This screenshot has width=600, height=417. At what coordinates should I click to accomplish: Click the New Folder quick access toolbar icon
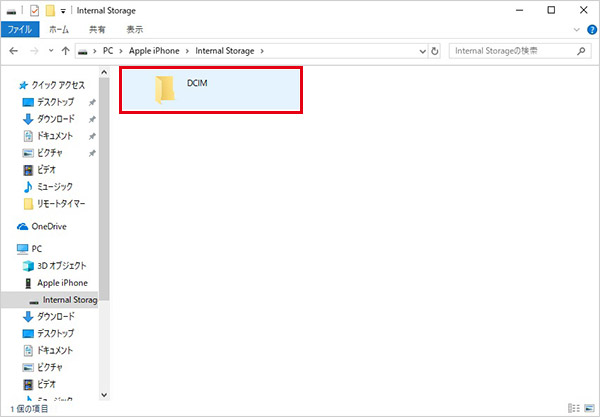coord(50,11)
